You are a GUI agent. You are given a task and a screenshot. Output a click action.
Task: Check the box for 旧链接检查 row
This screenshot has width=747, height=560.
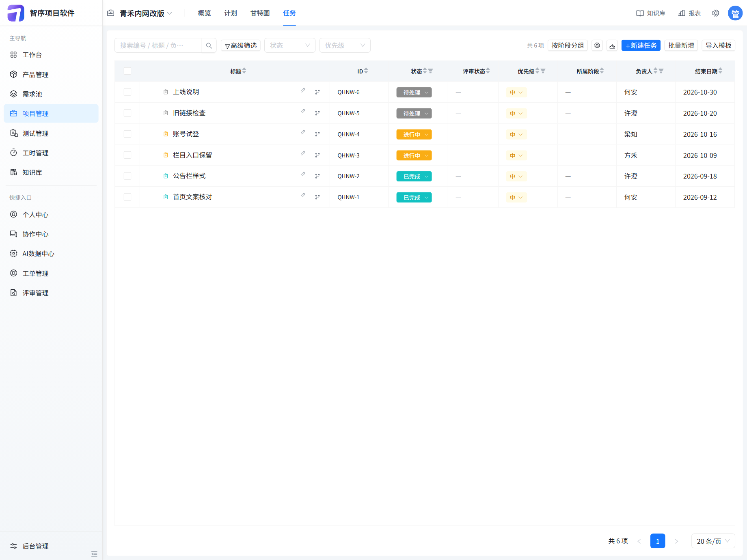tap(127, 113)
